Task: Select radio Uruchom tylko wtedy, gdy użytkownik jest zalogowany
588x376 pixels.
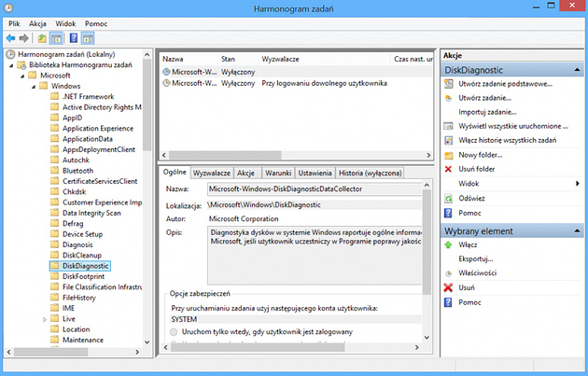Action: point(174,332)
